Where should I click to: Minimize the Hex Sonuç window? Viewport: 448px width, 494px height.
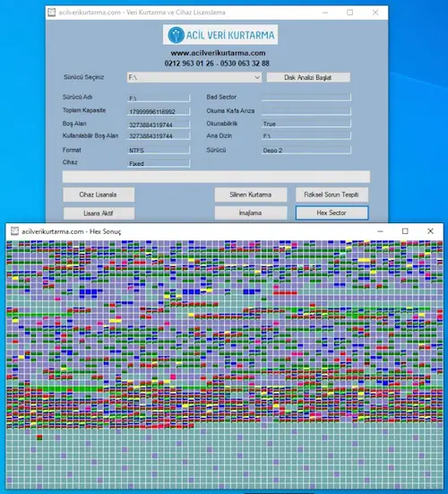click(x=380, y=231)
